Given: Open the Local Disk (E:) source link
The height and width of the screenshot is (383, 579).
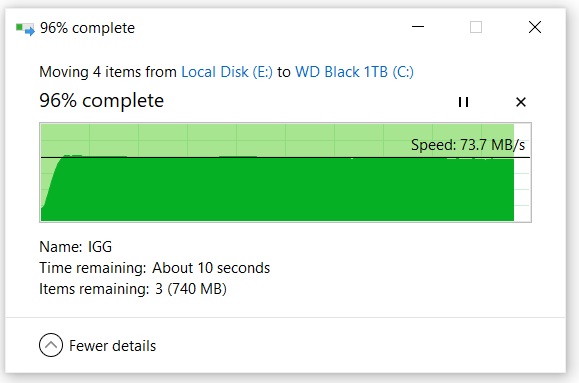Looking at the screenshot, I should point(227,72).
